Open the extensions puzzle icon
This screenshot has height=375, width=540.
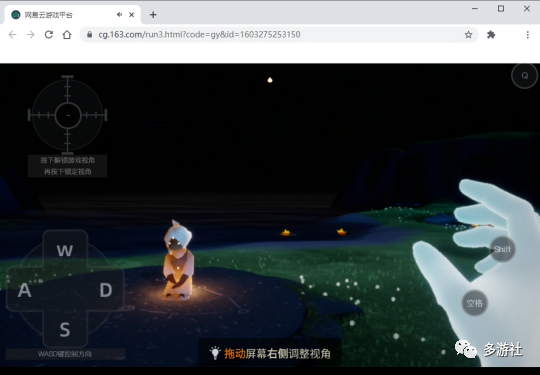click(x=491, y=34)
